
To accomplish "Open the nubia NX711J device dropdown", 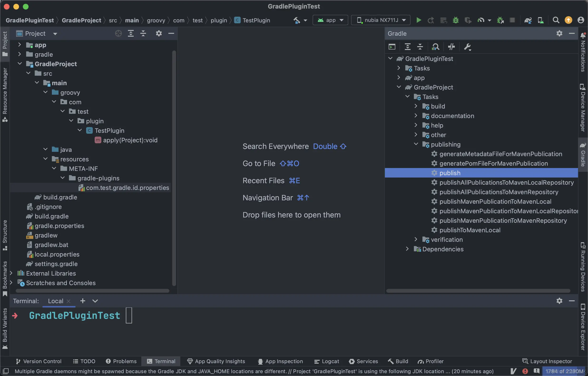I will (x=381, y=20).
